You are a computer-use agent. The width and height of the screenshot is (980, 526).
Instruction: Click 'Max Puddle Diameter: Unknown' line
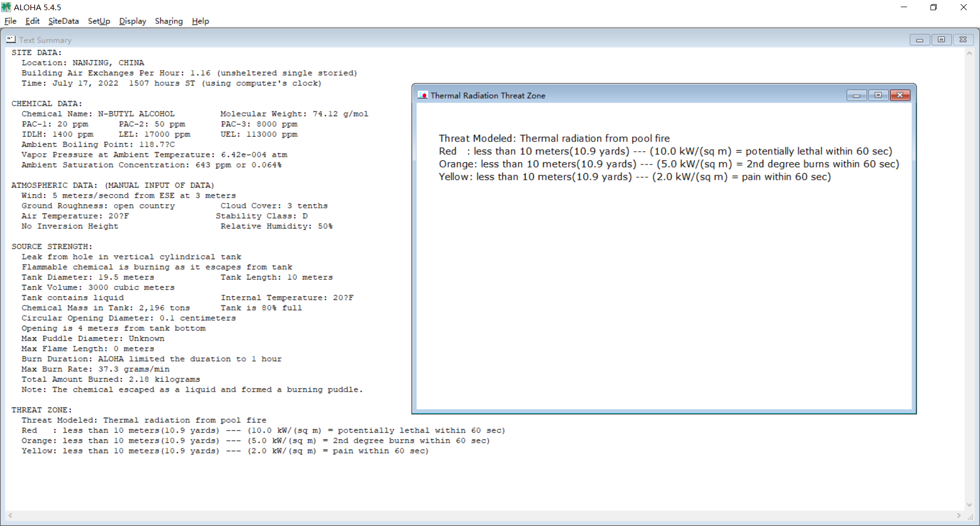pyautogui.click(x=93, y=339)
